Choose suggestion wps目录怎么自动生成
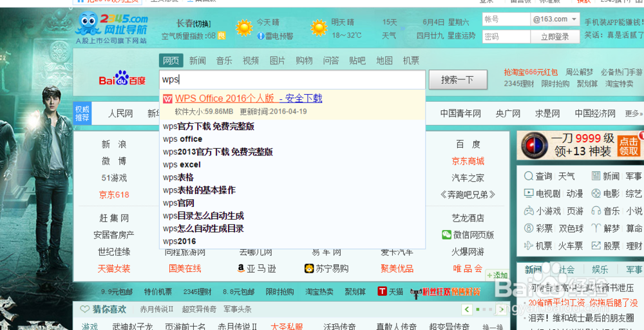 pos(204,216)
